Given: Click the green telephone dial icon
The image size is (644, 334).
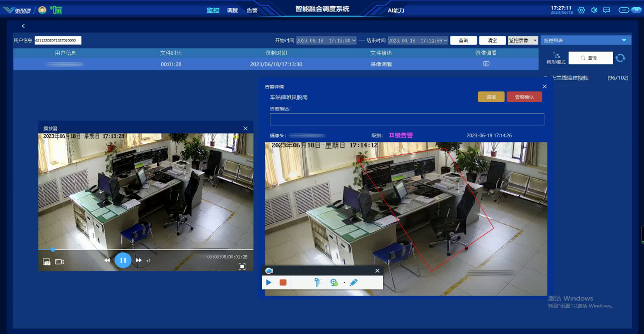Looking at the screenshot, I should (x=56, y=10).
